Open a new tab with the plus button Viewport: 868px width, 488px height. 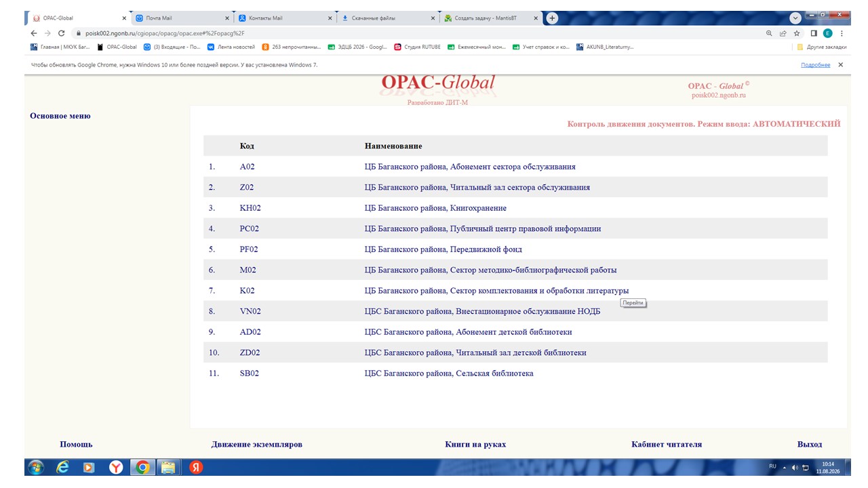[552, 18]
